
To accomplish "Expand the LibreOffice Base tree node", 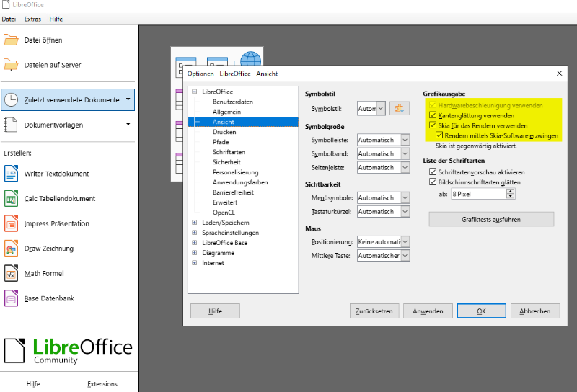I will tap(194, 243).
